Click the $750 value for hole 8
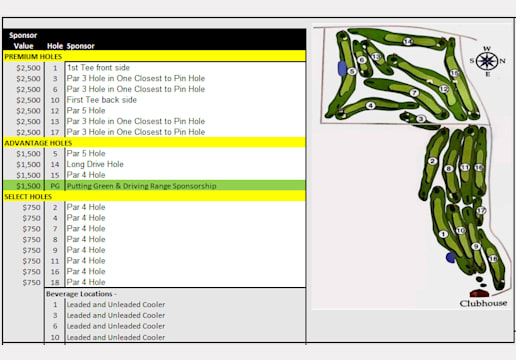The height and width of the screenshot is (360, 516). 31,240
